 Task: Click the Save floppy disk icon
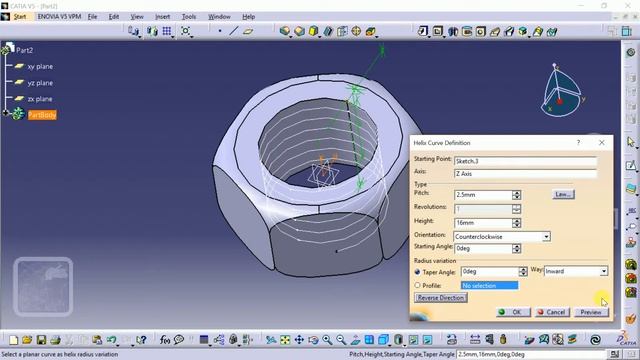click(x=41, y=340)
